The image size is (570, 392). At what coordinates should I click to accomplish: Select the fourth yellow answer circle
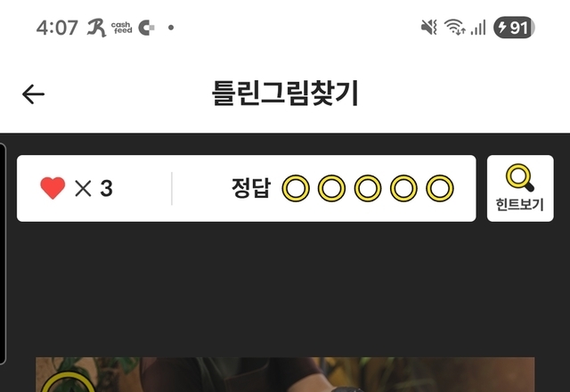[403, 188]
